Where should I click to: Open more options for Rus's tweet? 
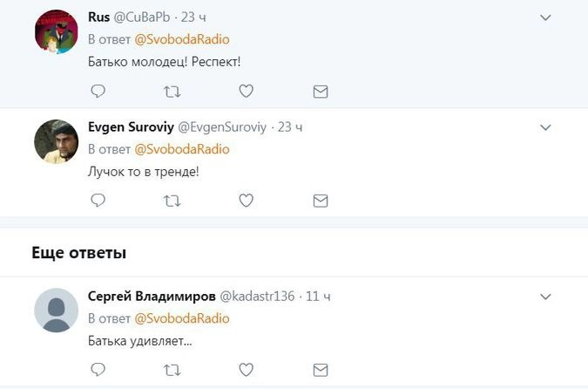click(546, 17)
